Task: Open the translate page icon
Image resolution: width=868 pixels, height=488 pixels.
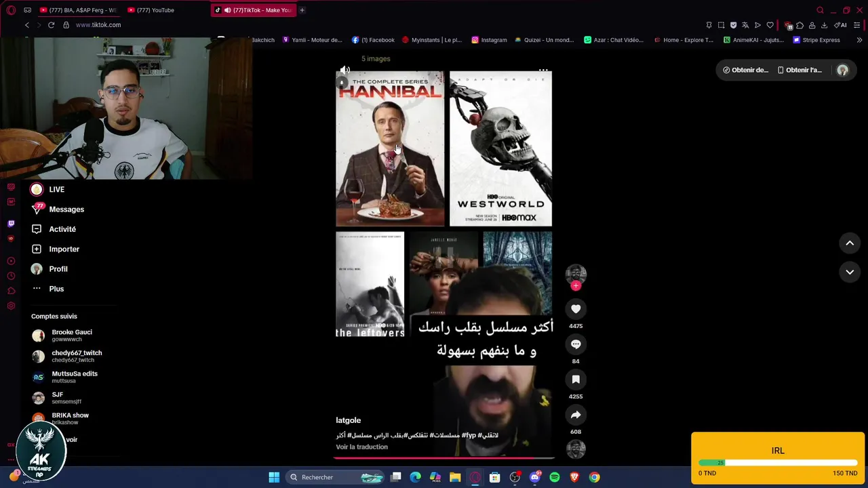Action: tap(745, 25)
